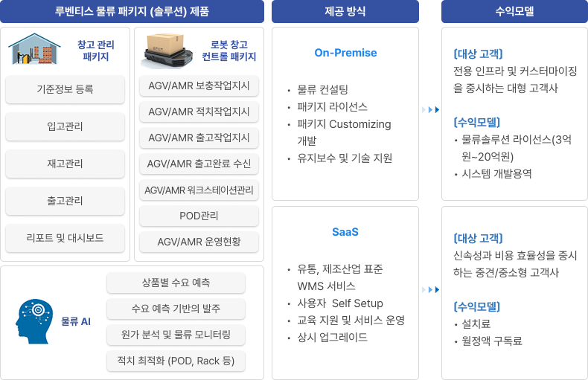
Task: Click AGV/AMR 보충작업지시 button
Action: [x=199, y=86]
